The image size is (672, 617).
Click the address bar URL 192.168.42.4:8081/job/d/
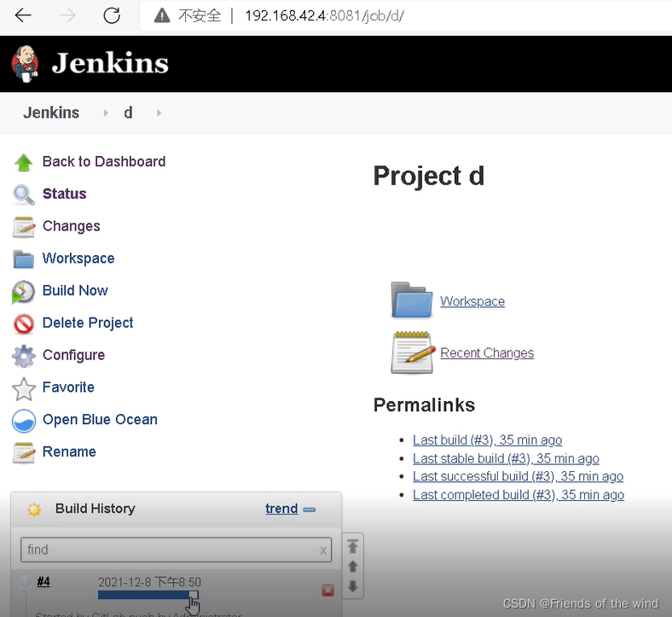point(324,16)
